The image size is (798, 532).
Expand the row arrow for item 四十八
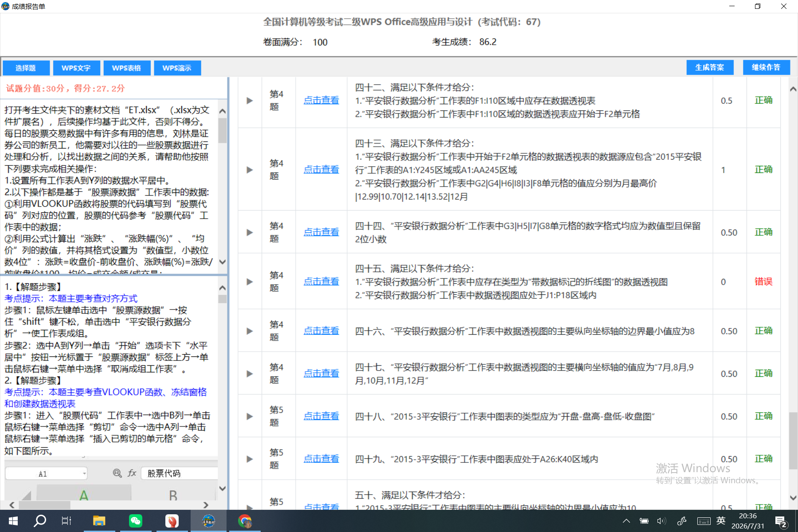250,416
